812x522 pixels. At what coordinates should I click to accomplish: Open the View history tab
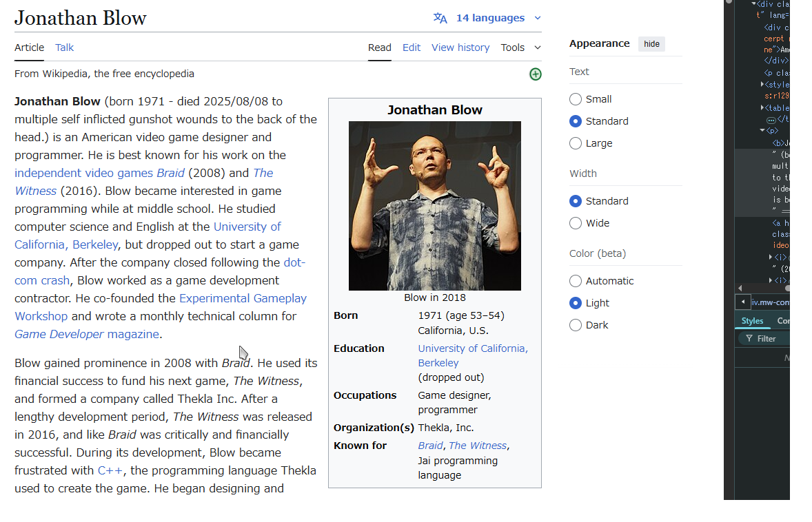(460, 48)
